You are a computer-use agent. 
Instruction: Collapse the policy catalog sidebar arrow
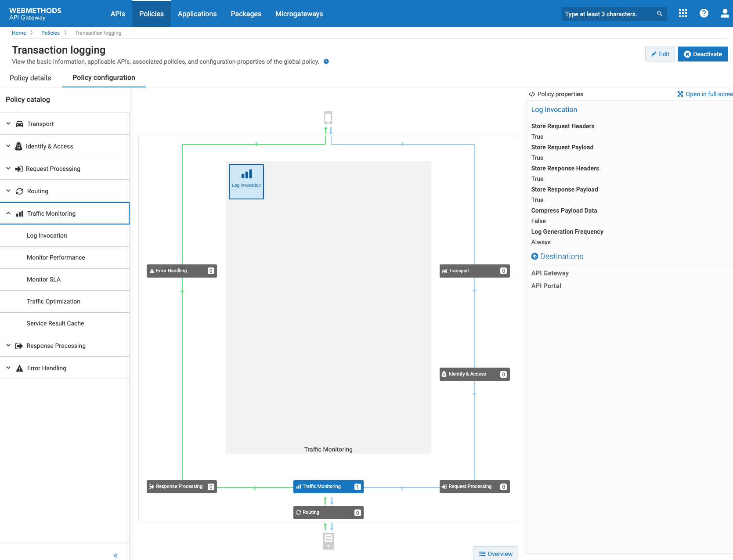pyautogui.click(x=116, y=555)
